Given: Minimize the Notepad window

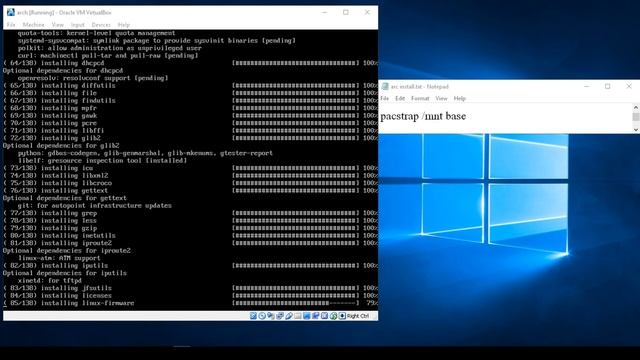Looking at the screenshot, I should [x=587, y=87].
